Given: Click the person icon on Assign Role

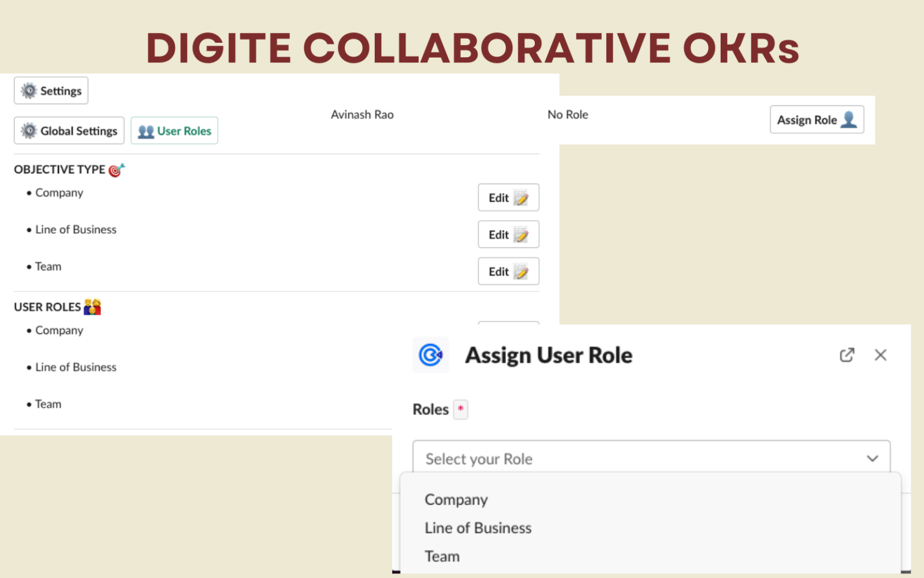Looking at the screenshot, I should tap(849, 119).
